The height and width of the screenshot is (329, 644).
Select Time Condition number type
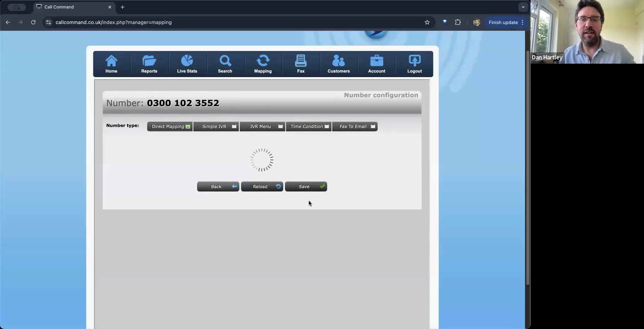pos(309,127)
